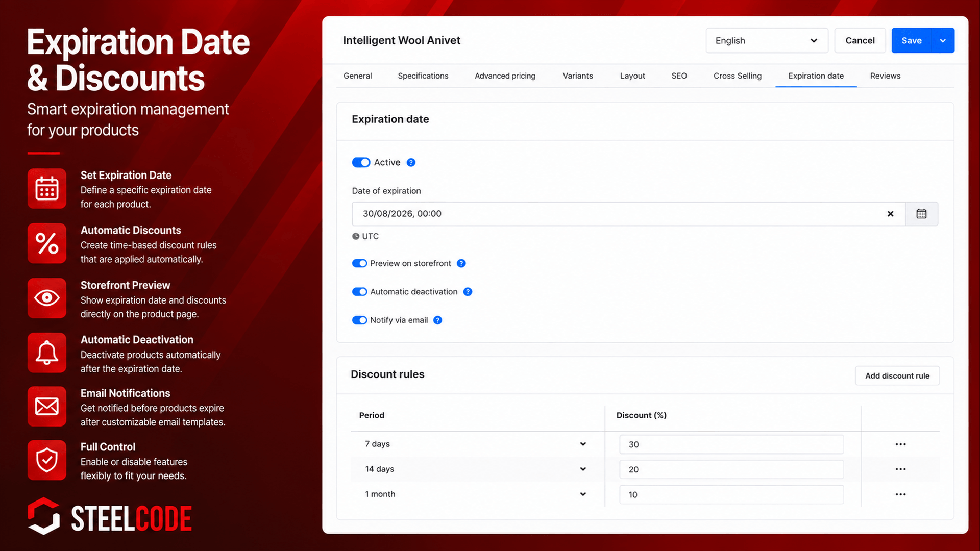Show help for Preview on storefront
This screenshot has height=551, width=980.
[x=461, y=263]
